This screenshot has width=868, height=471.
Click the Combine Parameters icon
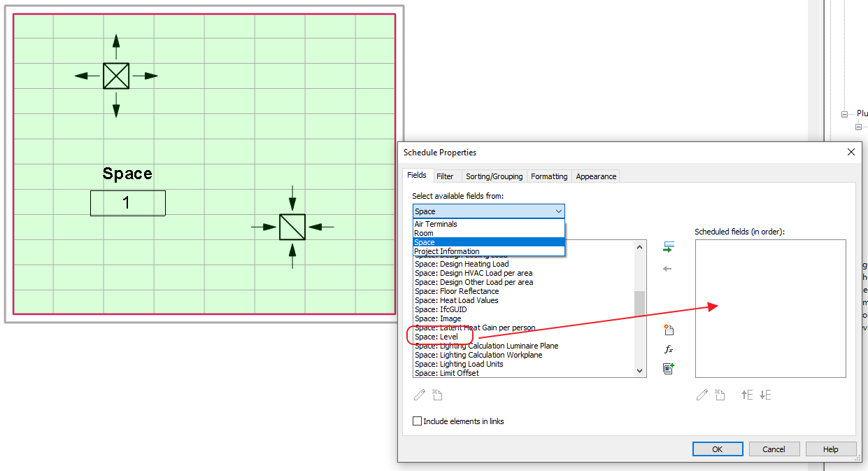tap(669, 368)
